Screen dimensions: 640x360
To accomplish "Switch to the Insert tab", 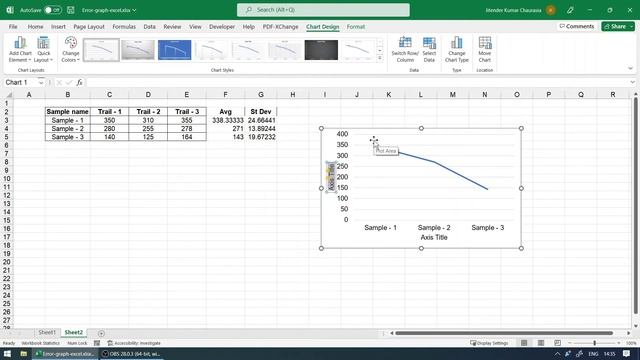I will [x=58, y=27].
